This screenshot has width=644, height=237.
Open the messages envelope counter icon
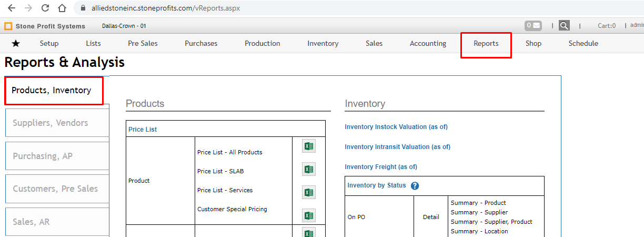coord(533,25)
